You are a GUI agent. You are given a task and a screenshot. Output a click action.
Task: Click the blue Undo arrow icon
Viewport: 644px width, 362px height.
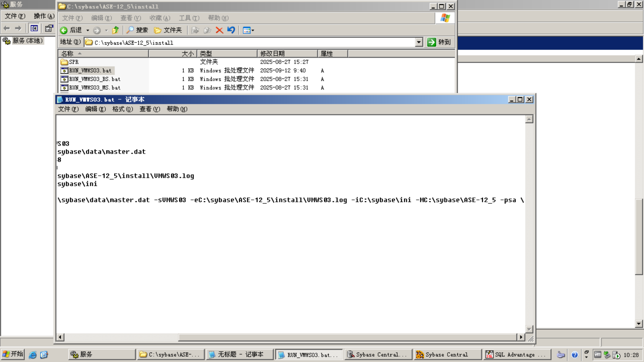(x=231, y=30)
